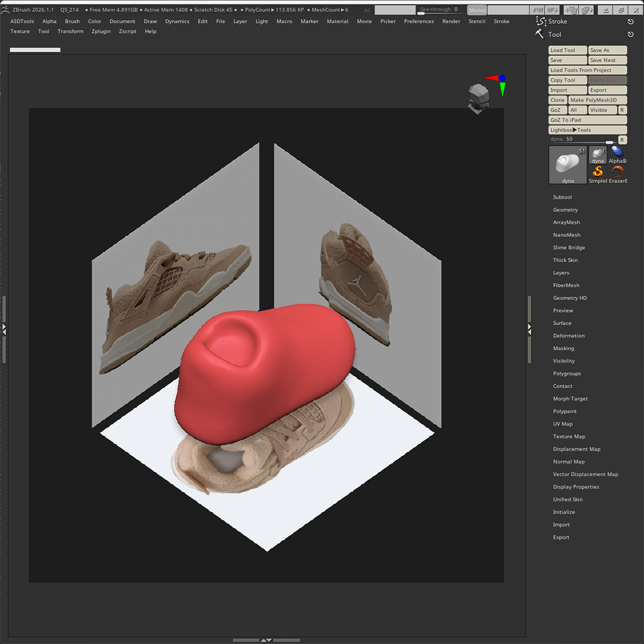Open the Render menu
The height and width of the screenshot is (644, 644).
tap(451, 21)
